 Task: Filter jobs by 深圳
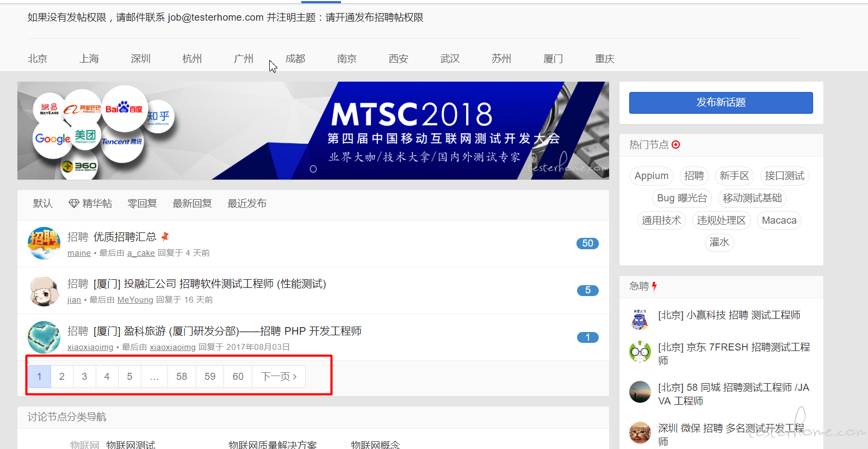pyautogui.click(x=141, y=59)
